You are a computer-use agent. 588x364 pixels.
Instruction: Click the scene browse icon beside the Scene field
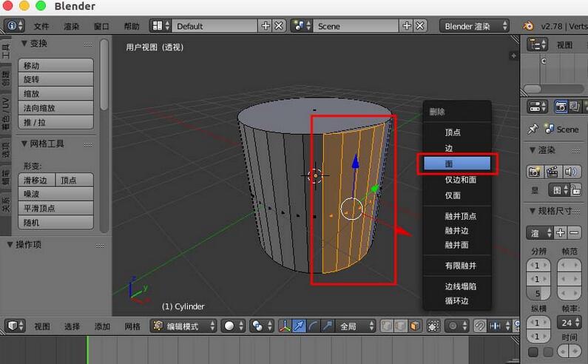coord(302,26)
